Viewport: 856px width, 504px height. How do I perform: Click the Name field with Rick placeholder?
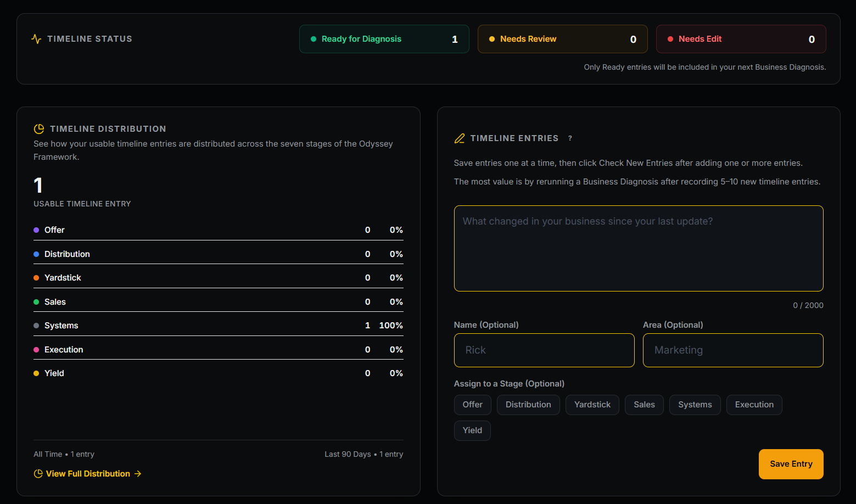544,350
